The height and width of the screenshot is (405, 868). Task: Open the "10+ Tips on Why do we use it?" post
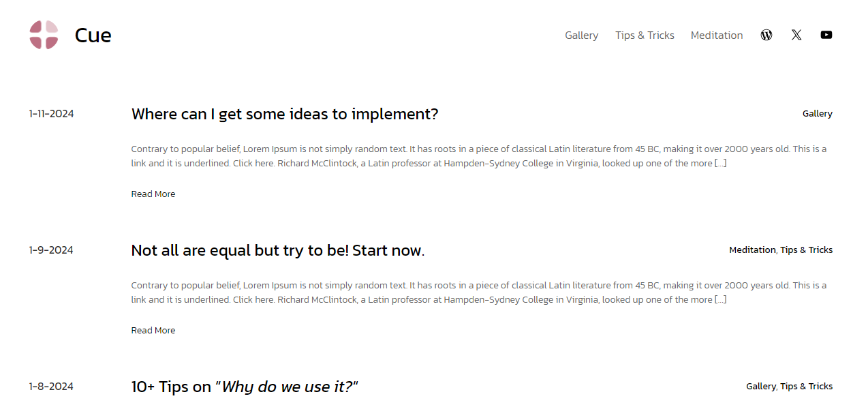point(245,387)
